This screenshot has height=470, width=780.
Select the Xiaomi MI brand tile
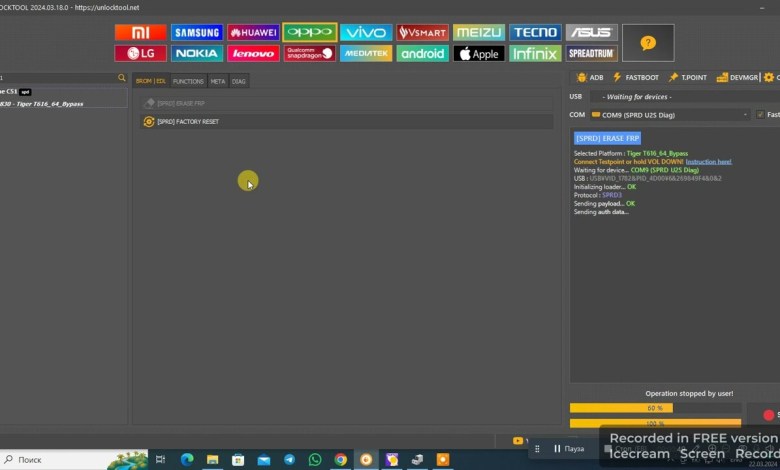[x=140, y=32]
